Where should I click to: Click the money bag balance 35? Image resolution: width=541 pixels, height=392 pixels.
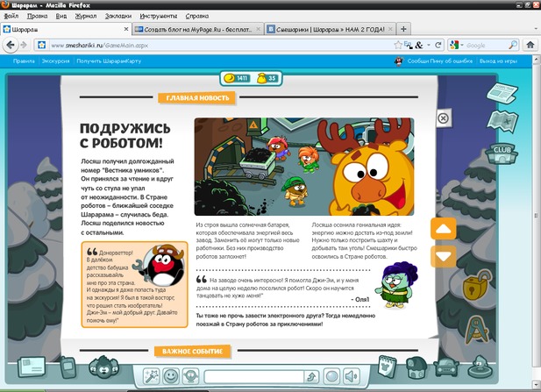point(267,78)
